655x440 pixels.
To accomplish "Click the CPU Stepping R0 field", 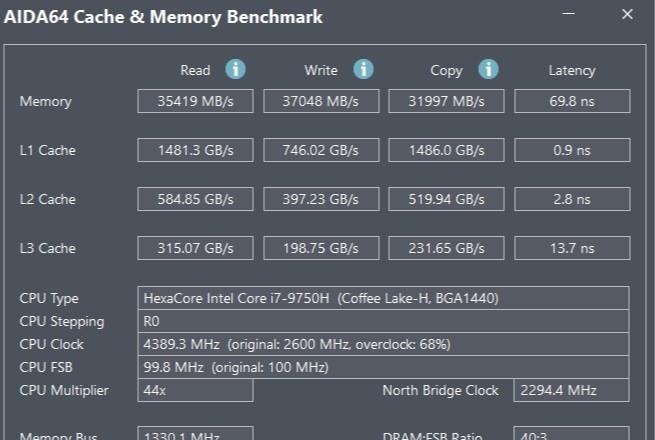I will (383, 321).
